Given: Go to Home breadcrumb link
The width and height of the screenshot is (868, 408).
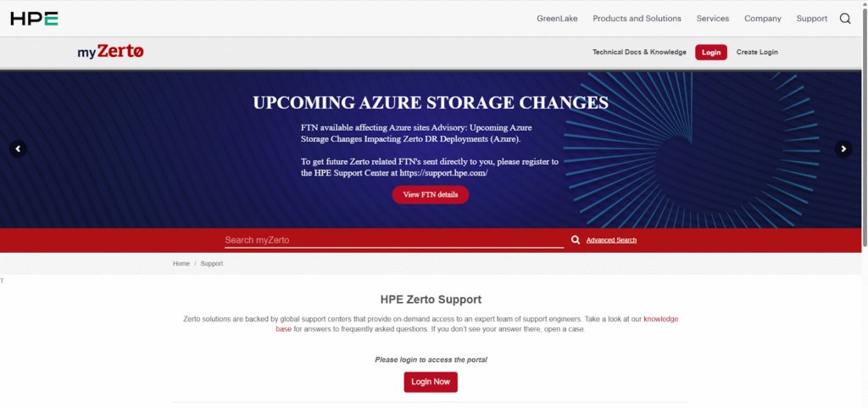Looking at the screenshot, I should point(181,264).
